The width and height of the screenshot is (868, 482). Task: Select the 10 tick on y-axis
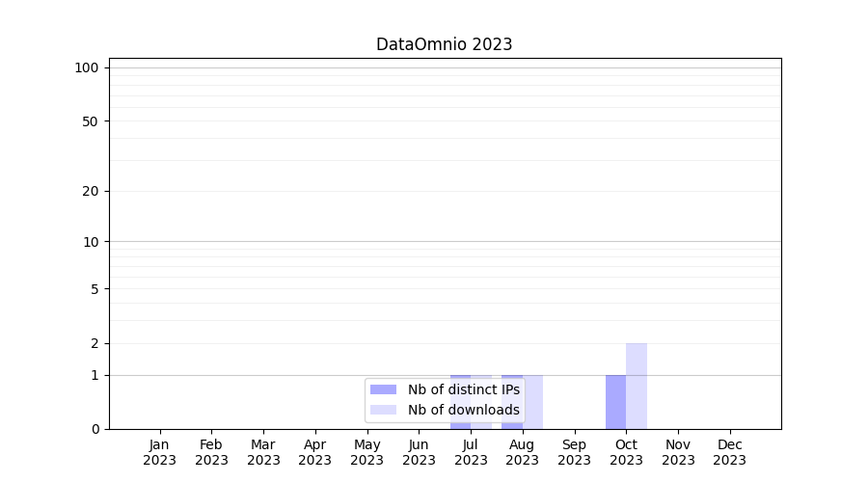click(91, 242)
